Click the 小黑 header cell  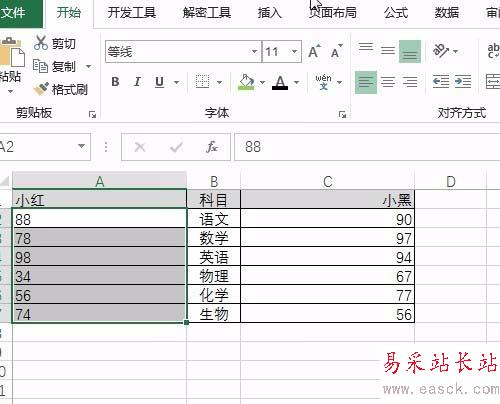pos(328,199)
